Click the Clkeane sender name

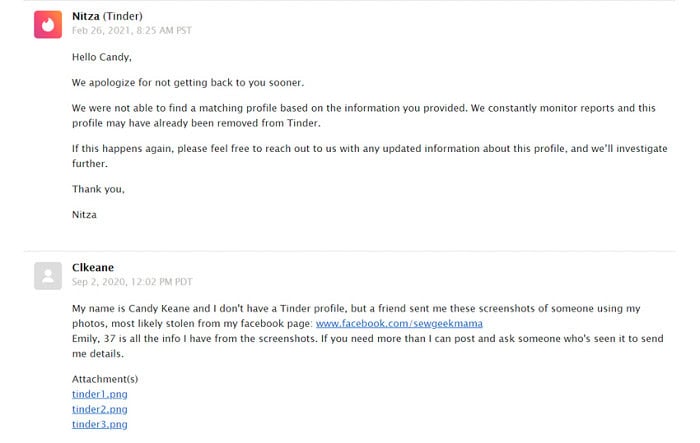[x=93, y=267]
